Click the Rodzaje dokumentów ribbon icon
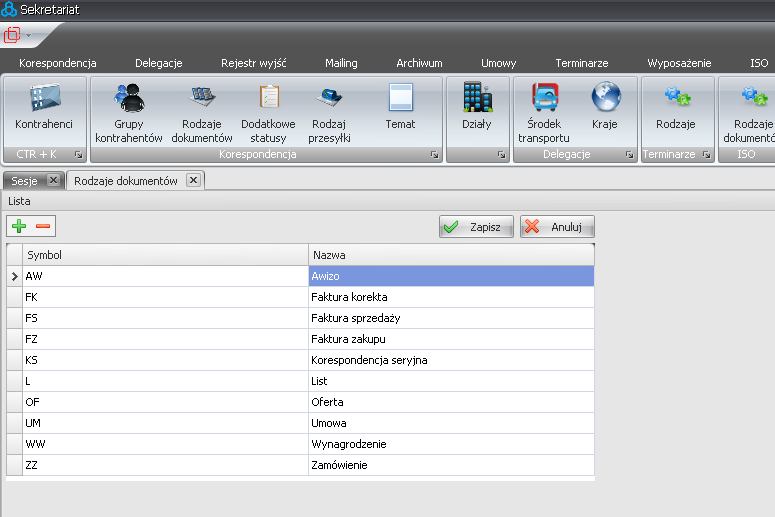The image size is (775, 517). (x=202, y=113)
